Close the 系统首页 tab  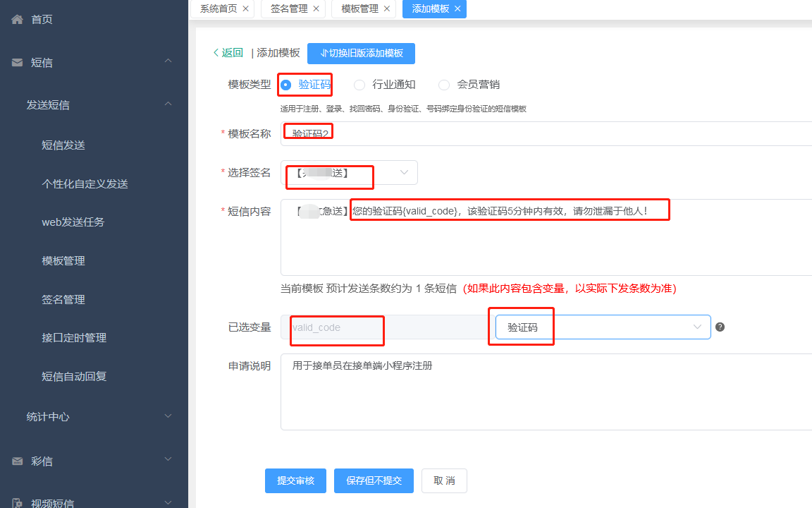coord(246,8)
